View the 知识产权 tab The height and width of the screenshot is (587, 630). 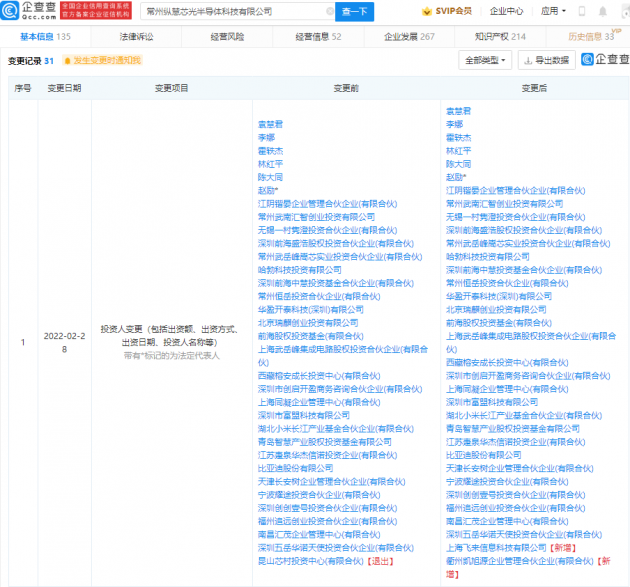click(500, 37)
